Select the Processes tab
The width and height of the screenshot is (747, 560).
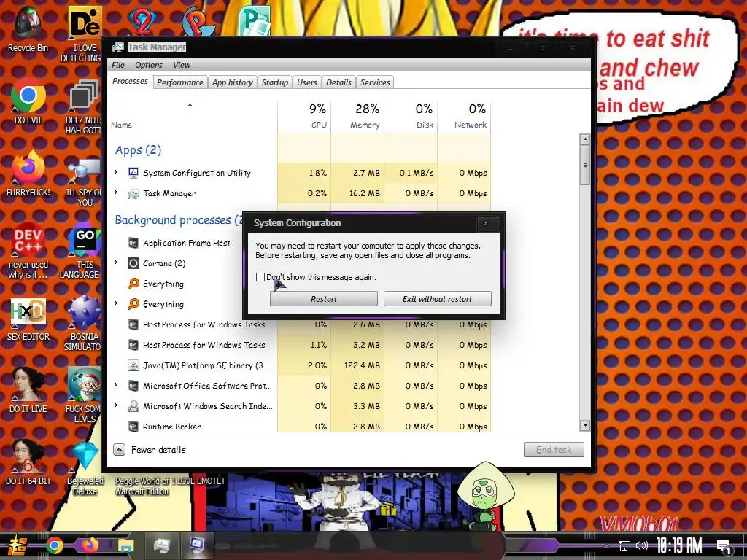point(130,82)
